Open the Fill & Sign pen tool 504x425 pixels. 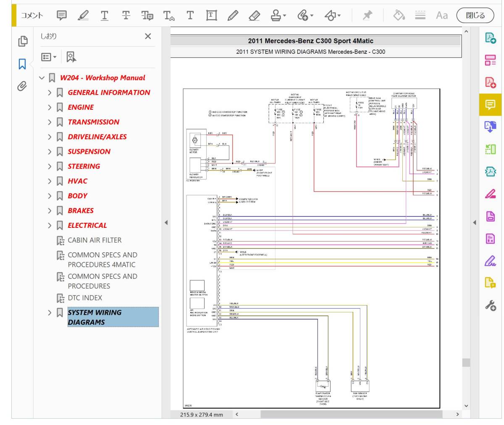[490, 261]
